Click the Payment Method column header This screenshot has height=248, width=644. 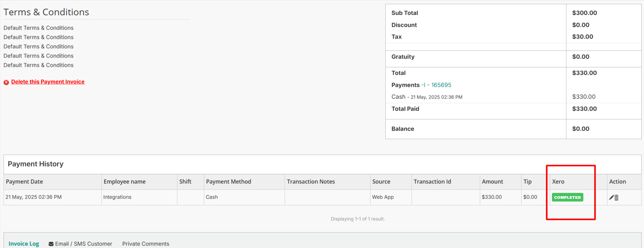pos(228,181)
